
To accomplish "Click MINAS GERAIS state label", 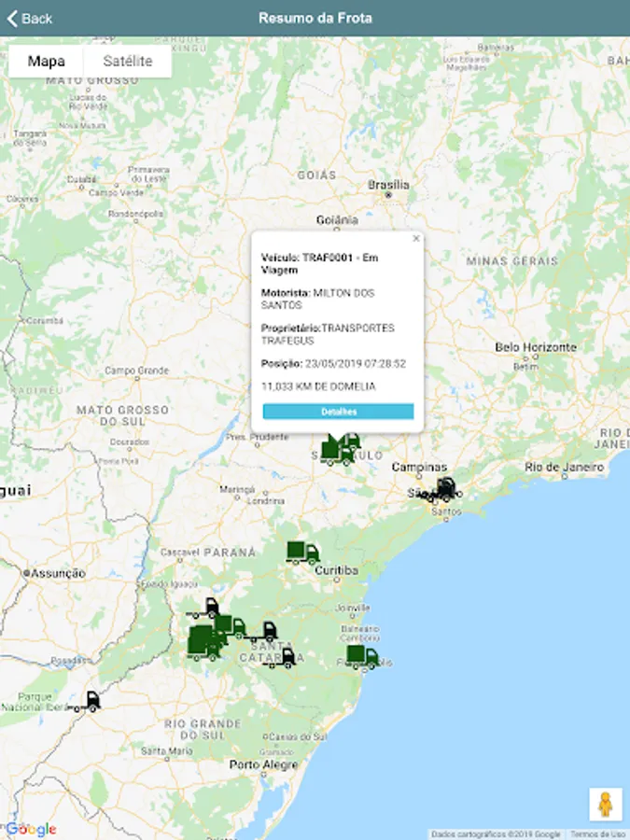I will [512, 261].
